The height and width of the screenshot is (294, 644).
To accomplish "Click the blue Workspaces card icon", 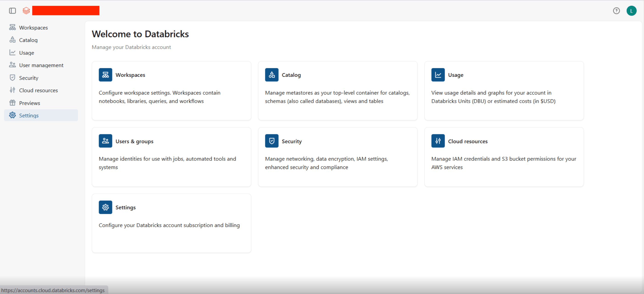I will pyautogui.click(x=105, y=75).
